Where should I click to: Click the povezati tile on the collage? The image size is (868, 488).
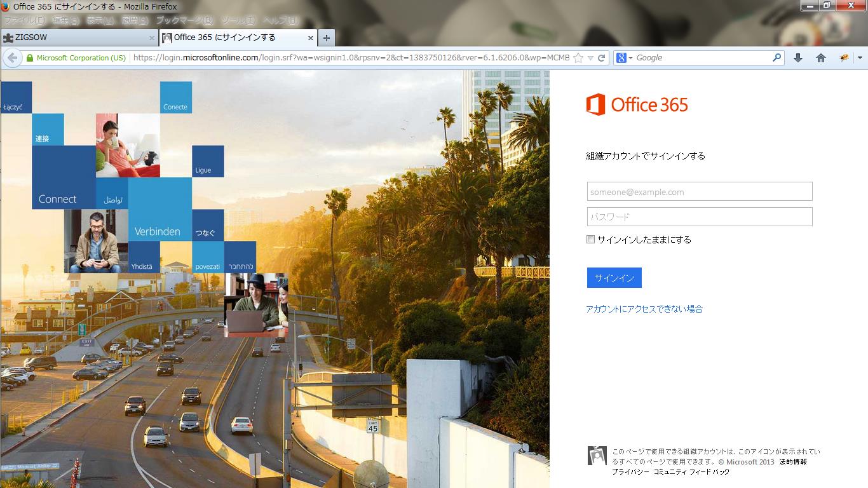click(x=208, y=257)
